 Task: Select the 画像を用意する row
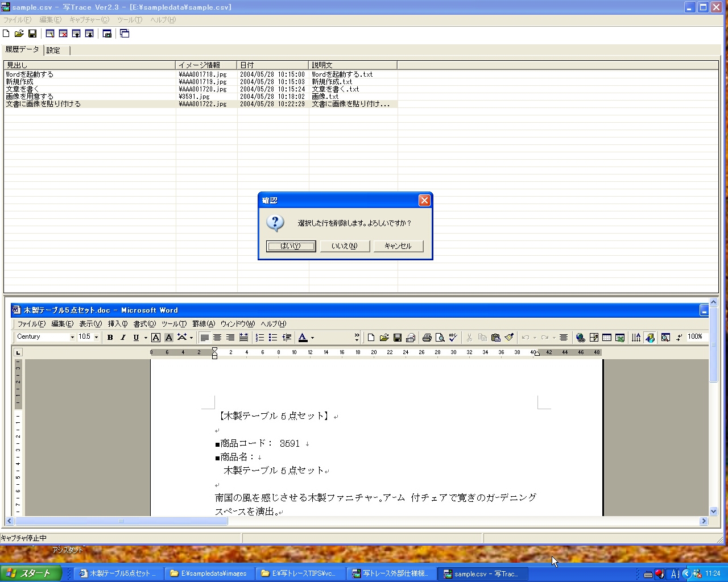point(201,97)
